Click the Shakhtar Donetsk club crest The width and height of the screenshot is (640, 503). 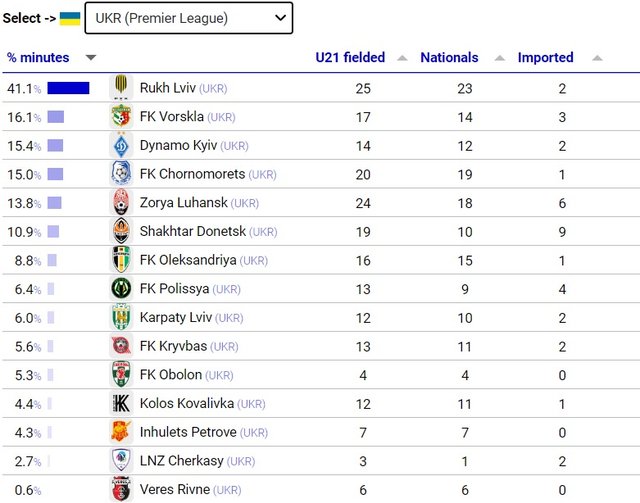pos(120,232)
